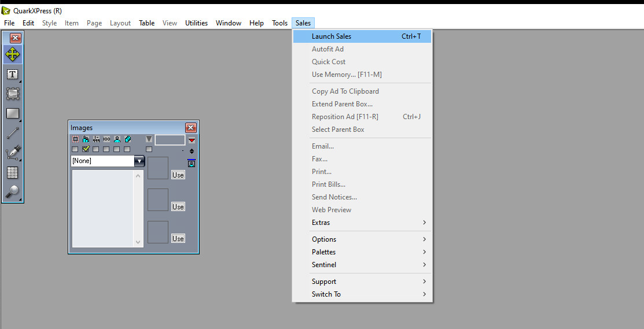Select the Line tool
The image size is (644, 329).
coord(13,133)
